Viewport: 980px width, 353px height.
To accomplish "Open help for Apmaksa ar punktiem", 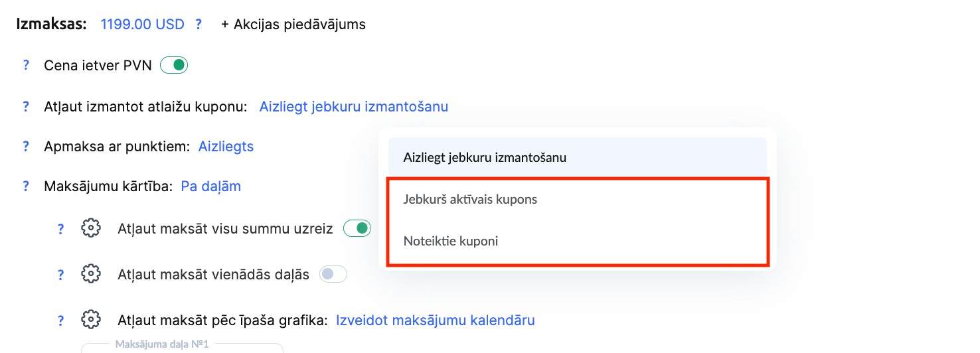I will point(27,146).
